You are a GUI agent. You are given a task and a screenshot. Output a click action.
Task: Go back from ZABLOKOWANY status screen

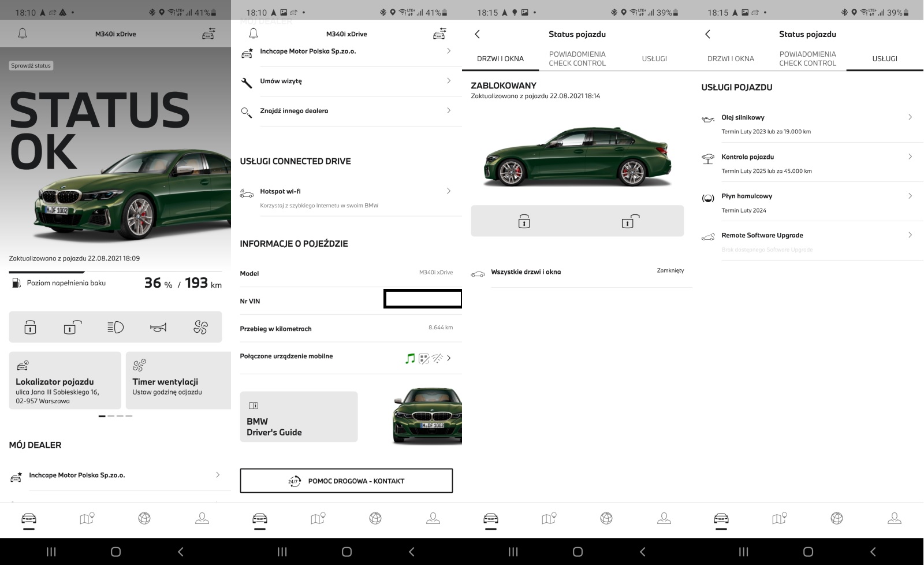(477, 34)
